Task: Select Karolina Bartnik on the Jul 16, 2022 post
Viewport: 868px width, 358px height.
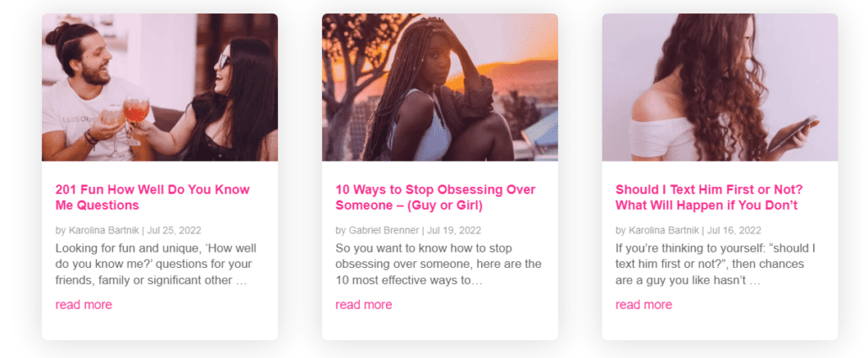Action: point(664,230)
